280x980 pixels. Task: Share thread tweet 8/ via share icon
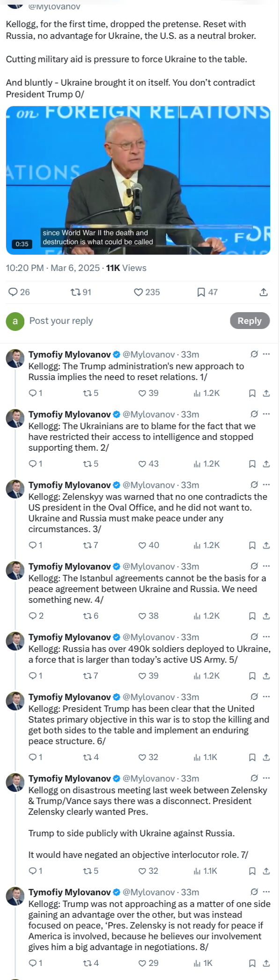[x=266, y=963]
